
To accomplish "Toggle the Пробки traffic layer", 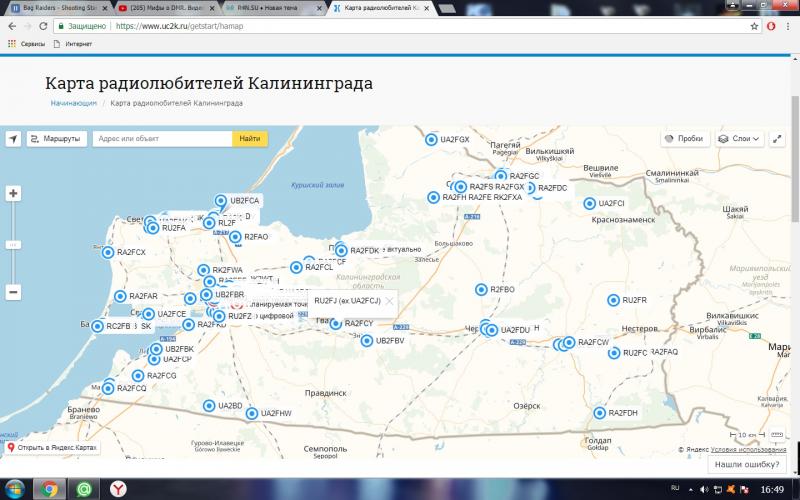I will (x=683, y=139).
